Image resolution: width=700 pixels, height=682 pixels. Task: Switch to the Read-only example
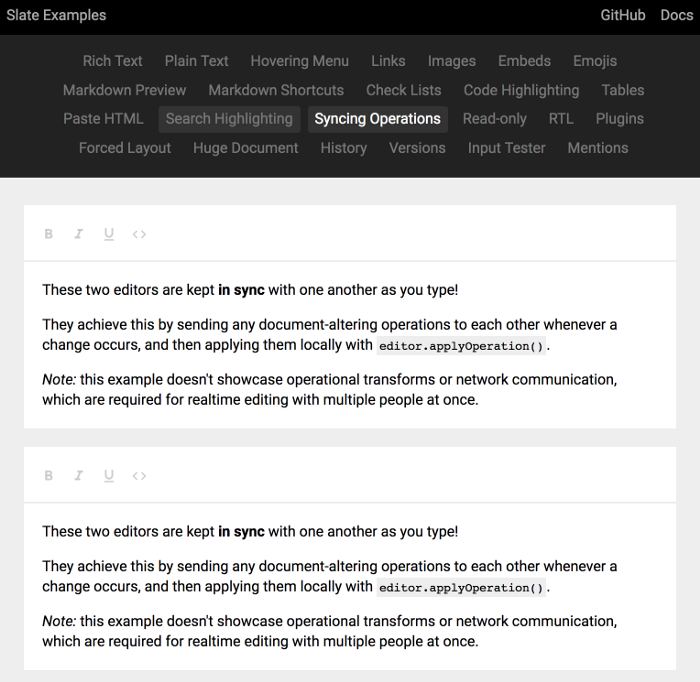click(494, 119)
